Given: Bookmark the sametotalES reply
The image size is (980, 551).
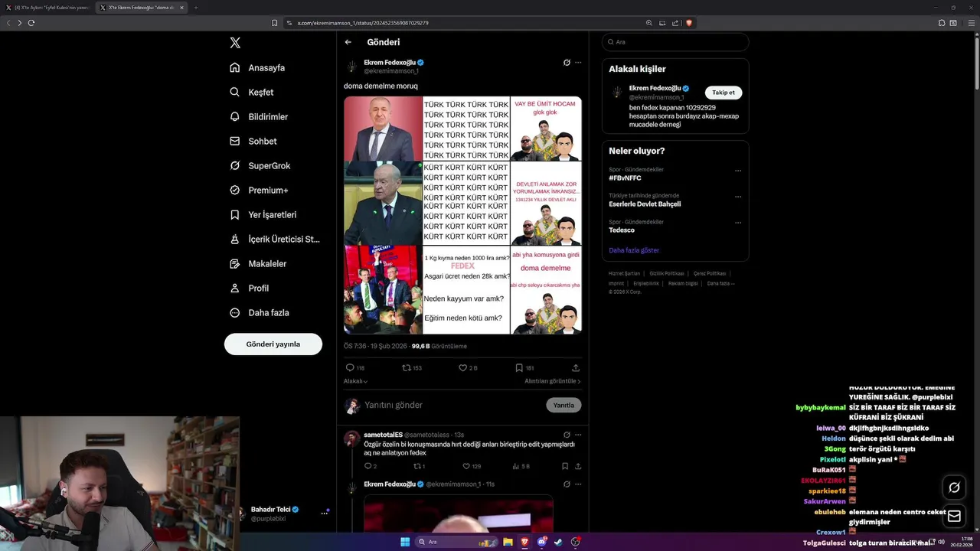Looking at the screenshot, I should click(565, 466).
